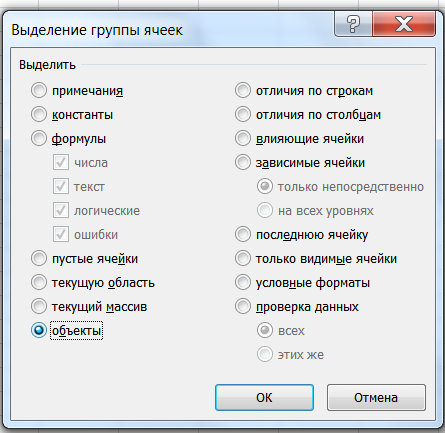Select the формулы radio option
The height and width of the screenshot is (433, 445).
click(39, 139)
